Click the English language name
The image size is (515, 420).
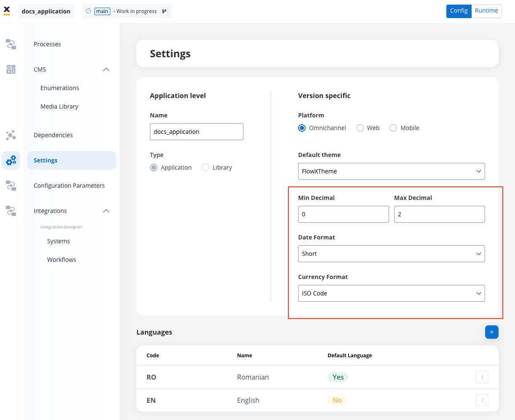(x=248, y=400)
